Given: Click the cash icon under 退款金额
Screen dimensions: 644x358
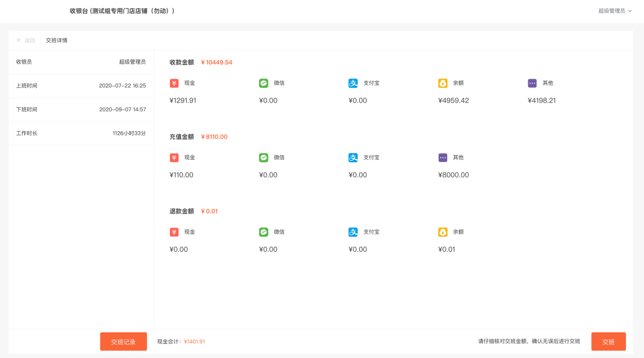Looking at the screenshot, I should click(x=174, y=232).
